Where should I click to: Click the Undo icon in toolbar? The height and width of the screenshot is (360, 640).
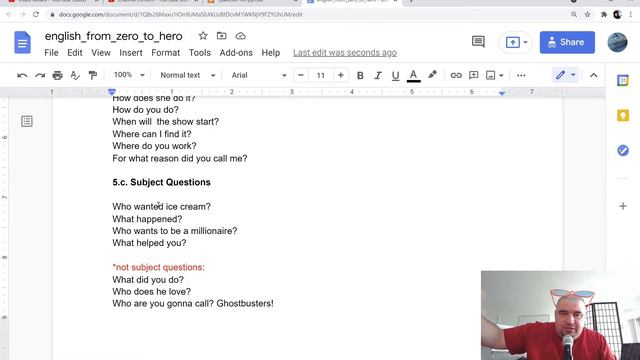tap(22, 76)
